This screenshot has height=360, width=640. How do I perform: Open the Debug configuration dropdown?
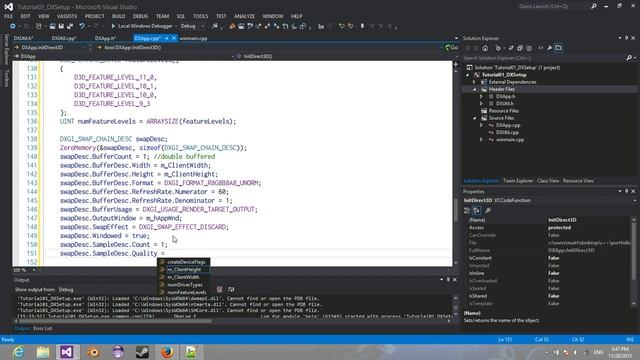click(193, 26)
